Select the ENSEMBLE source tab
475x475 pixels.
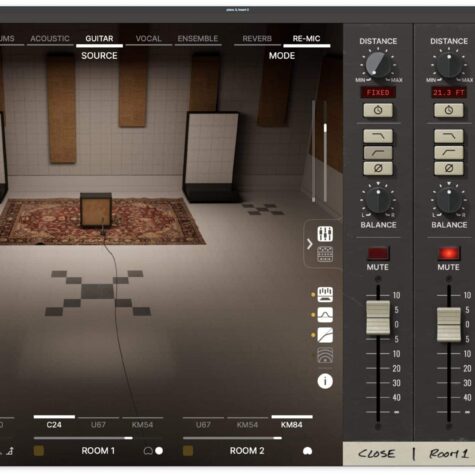pos(198,39)
